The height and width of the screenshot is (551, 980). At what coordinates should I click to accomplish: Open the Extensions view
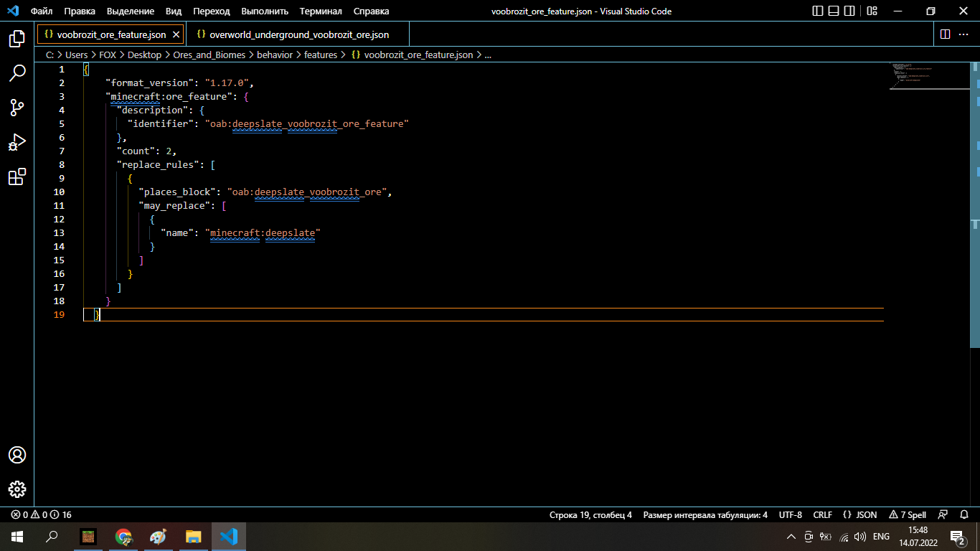click(x=17, y=176)
